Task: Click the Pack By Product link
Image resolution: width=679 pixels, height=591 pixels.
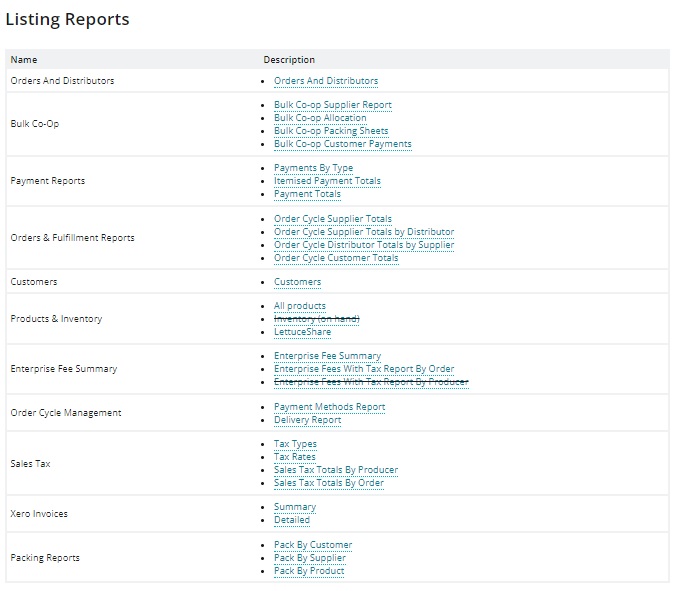Action: pos(308,571)
